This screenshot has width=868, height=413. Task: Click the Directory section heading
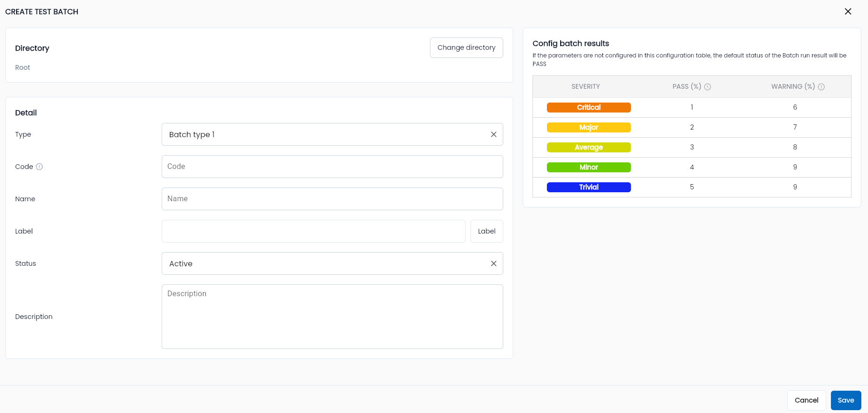pos(32,48)
